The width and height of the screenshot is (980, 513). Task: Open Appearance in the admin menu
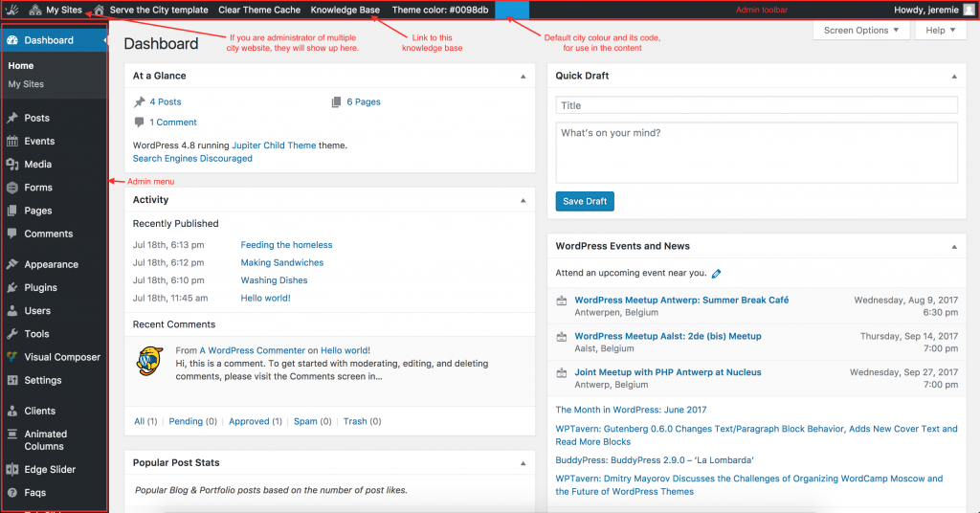click(52, 265)
